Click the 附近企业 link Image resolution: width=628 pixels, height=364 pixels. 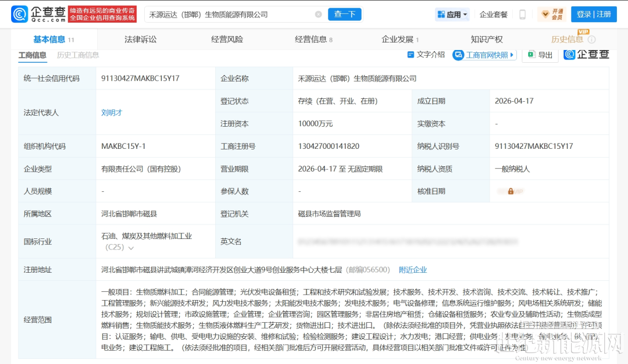(412, 270)
